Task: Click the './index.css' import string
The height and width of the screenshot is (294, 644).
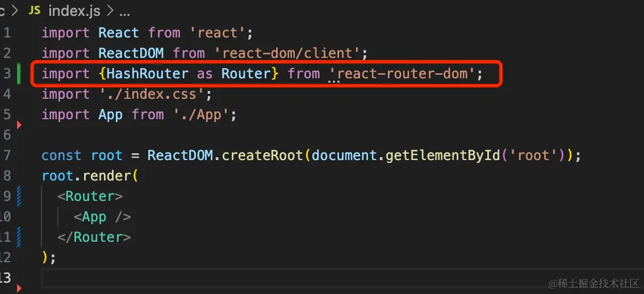Action: [152, 94]
